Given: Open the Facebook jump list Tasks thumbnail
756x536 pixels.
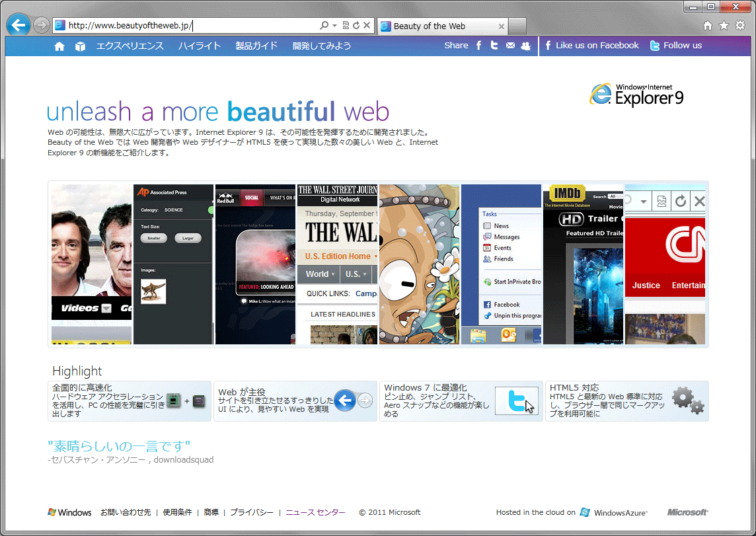Looking at the screenshot, I should [x=502, y=264].
